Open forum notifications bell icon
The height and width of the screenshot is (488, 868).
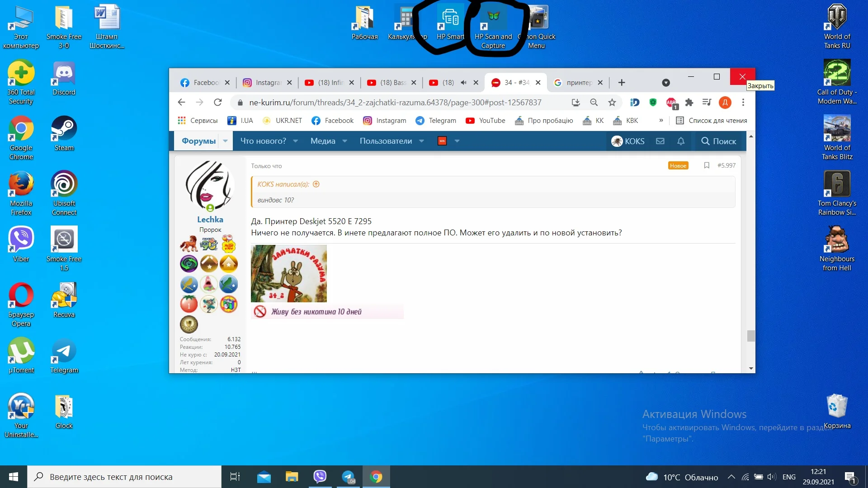[681, 141]
